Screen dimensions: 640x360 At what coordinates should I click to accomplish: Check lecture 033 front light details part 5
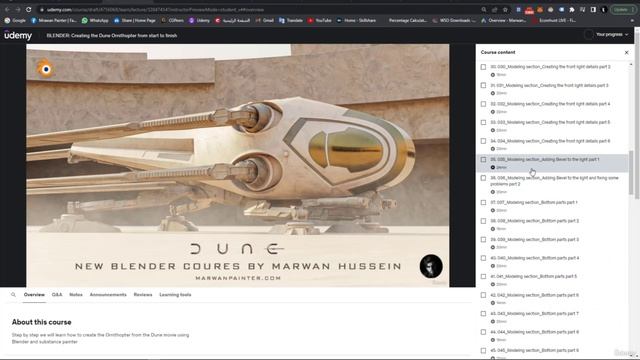pos(483,122)
